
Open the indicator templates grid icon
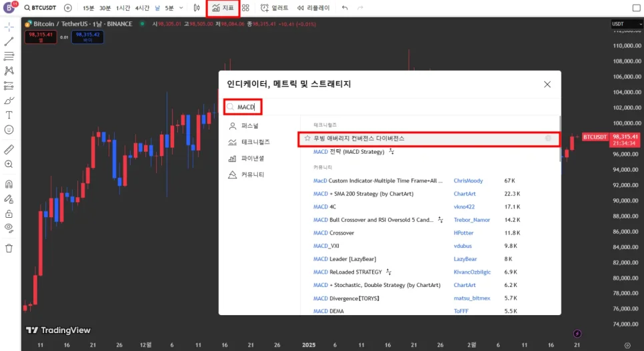point(245,8)
